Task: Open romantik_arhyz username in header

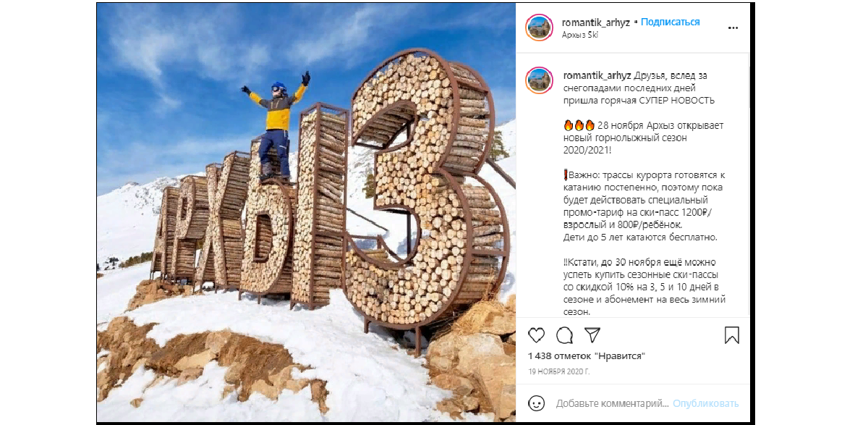Action: [x=596, y=22]
